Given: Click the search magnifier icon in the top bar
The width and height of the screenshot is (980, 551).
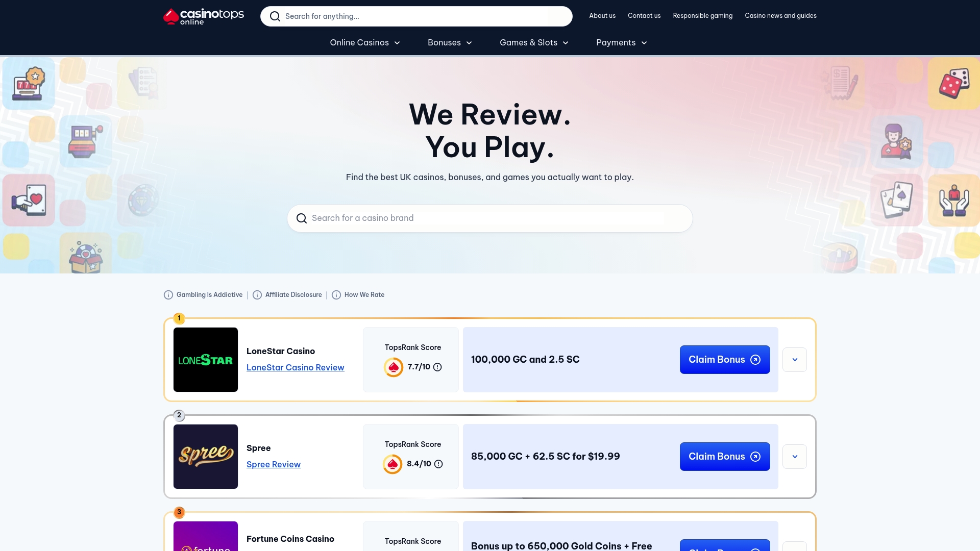Looking at the screenshot, I should (275, 16).
